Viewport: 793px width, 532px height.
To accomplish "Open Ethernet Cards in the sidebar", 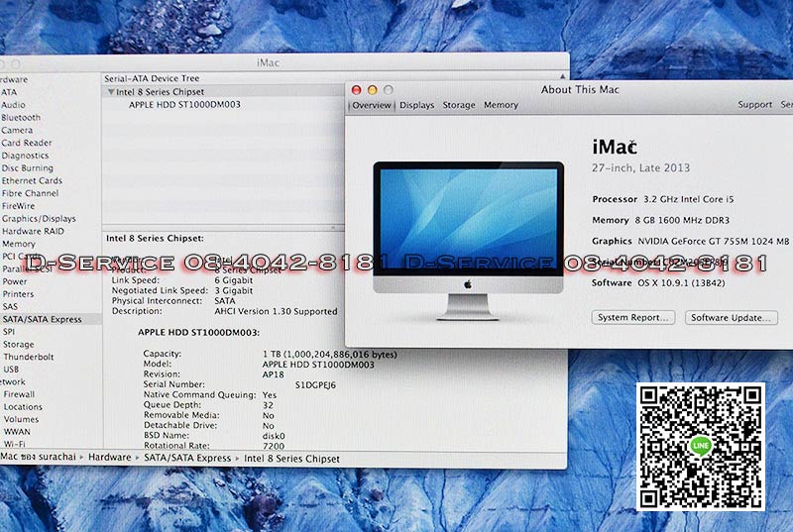I will (32, 180).
